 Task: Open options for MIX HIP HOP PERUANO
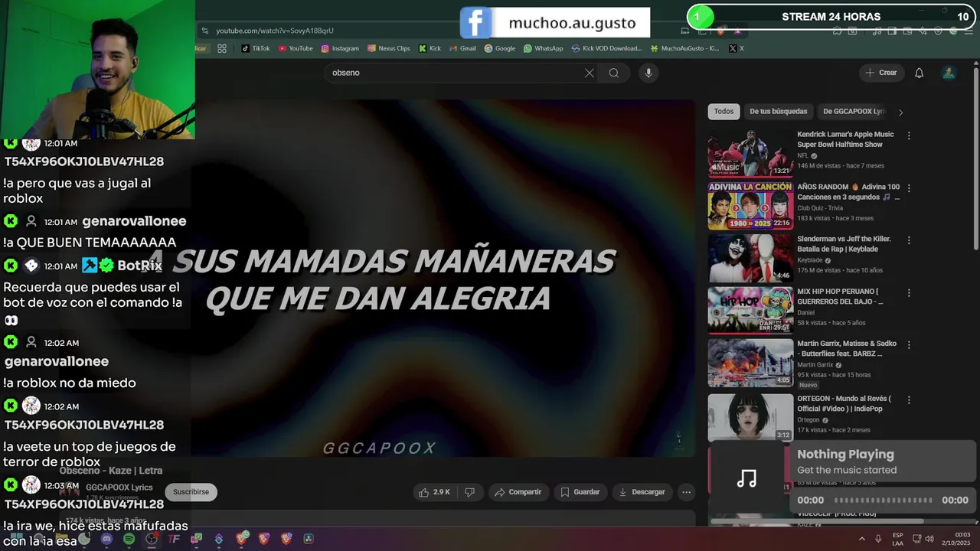tap(909, 292)
